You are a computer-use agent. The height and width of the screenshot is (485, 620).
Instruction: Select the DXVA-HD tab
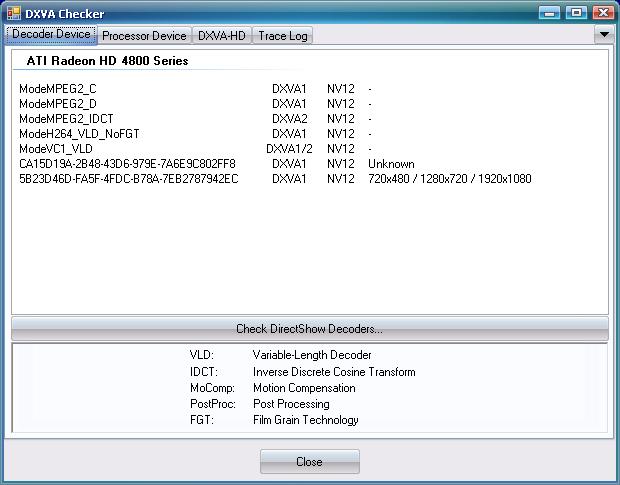point(222,36)
